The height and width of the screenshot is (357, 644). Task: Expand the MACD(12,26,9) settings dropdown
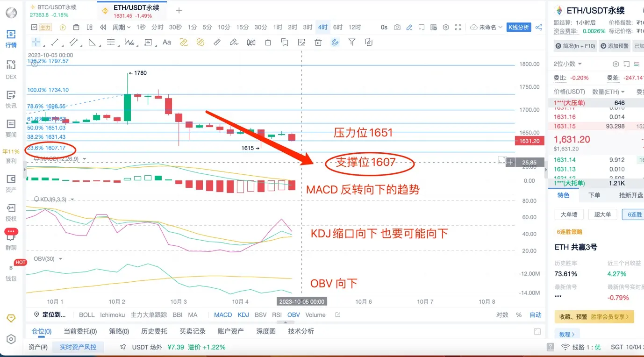[85, 159]
